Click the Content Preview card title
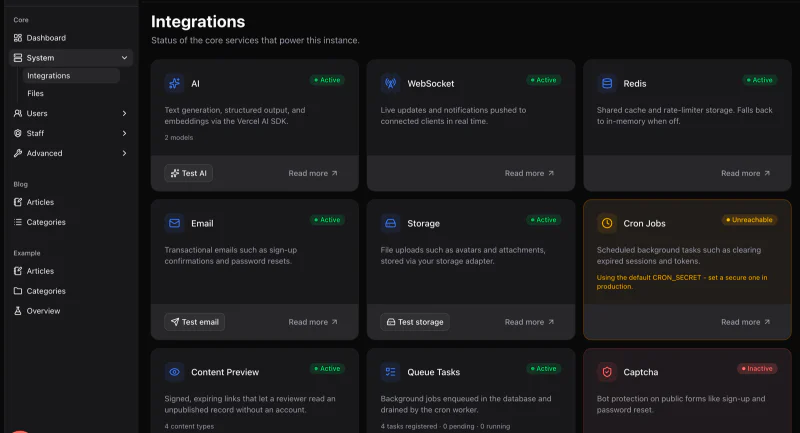This screenshot has width=800, height=433. (225, 372)
